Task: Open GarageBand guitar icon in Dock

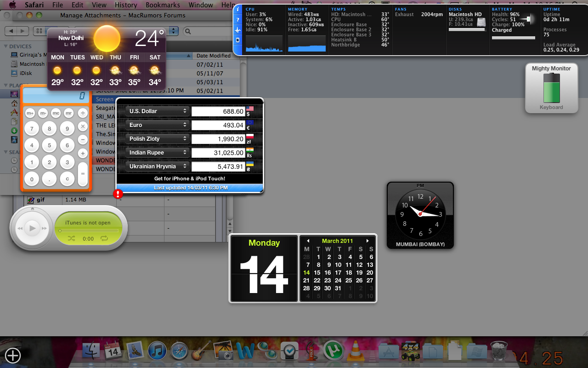Action: [x=201, y=351]
